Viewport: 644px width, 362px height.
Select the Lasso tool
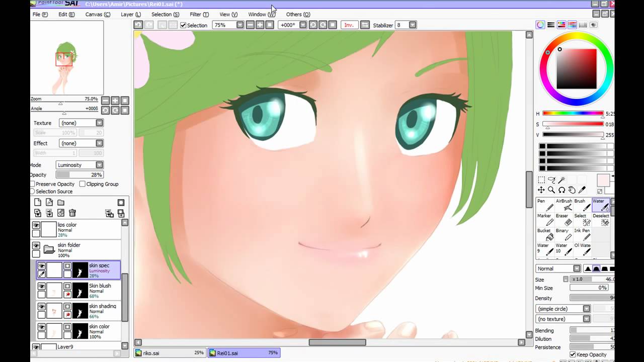click(551, 180)
